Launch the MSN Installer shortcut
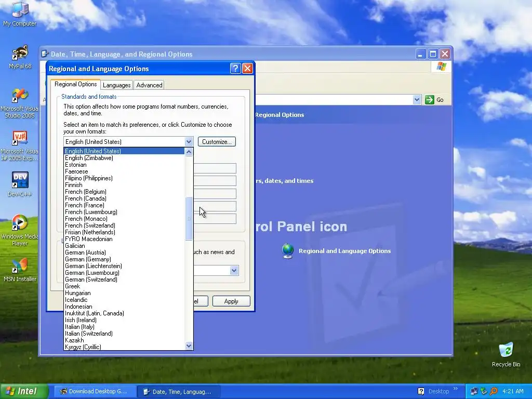532x399 pixels. click(x=20, y=270)
